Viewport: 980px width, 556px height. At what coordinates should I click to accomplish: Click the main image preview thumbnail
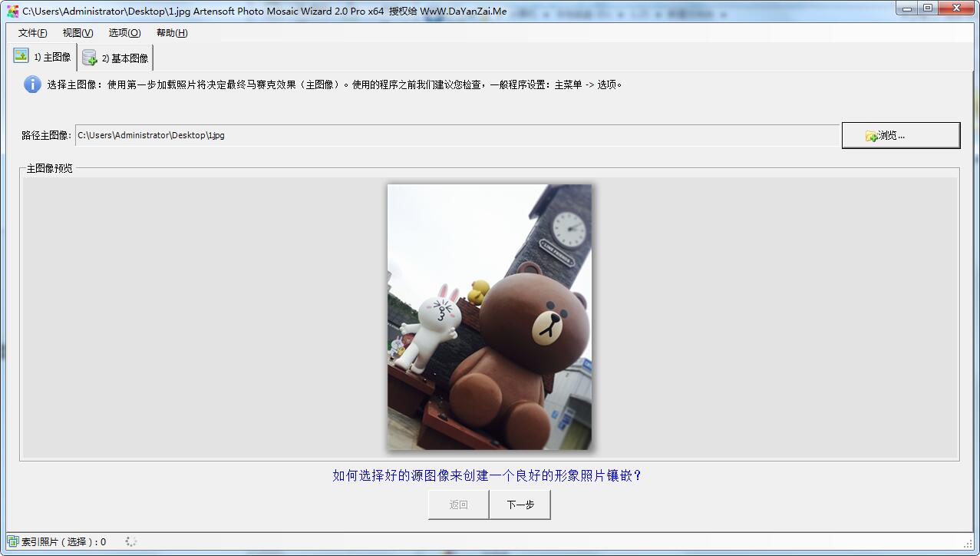click(490, 316)
